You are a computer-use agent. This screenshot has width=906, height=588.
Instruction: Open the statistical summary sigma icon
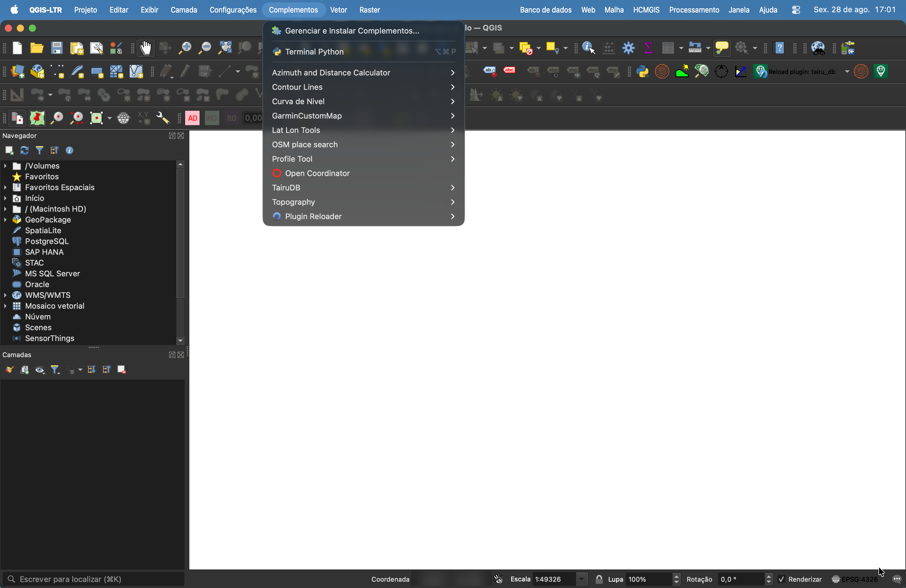648,48
